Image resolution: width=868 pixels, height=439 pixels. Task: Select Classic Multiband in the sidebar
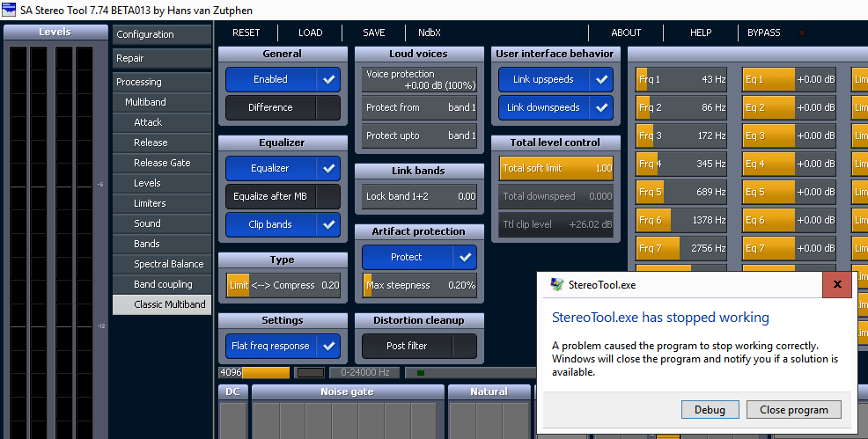(x=162, y=304)
